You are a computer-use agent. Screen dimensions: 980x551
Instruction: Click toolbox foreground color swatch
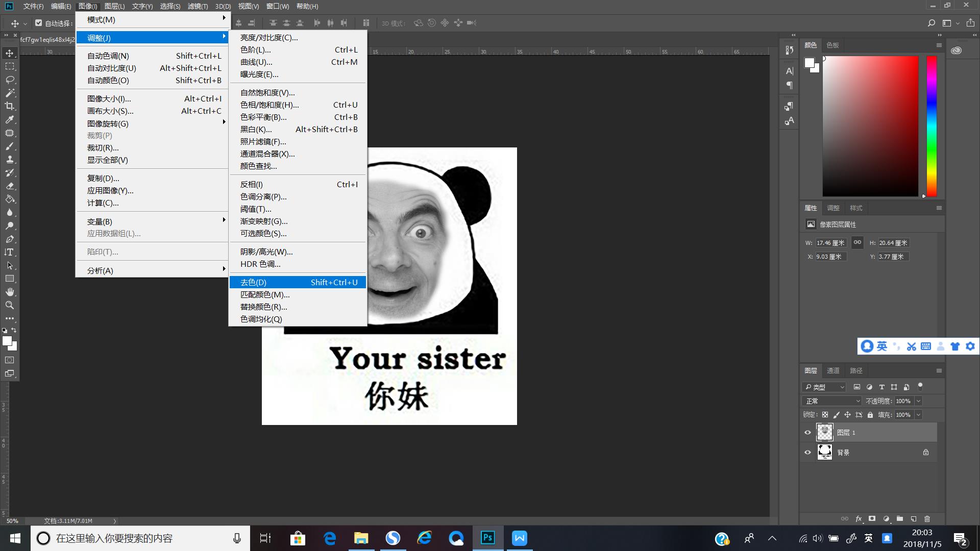[x=7, y=341]
